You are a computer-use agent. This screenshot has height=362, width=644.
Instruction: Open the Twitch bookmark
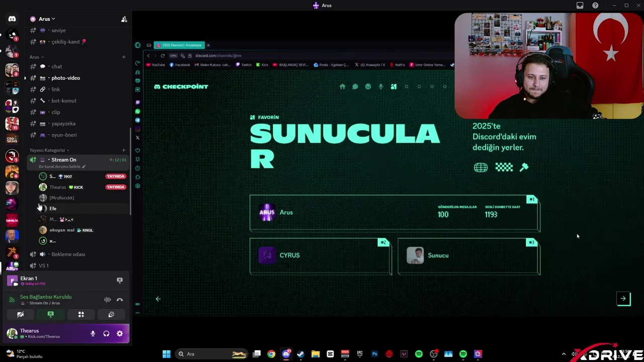[x=244, y=65]
